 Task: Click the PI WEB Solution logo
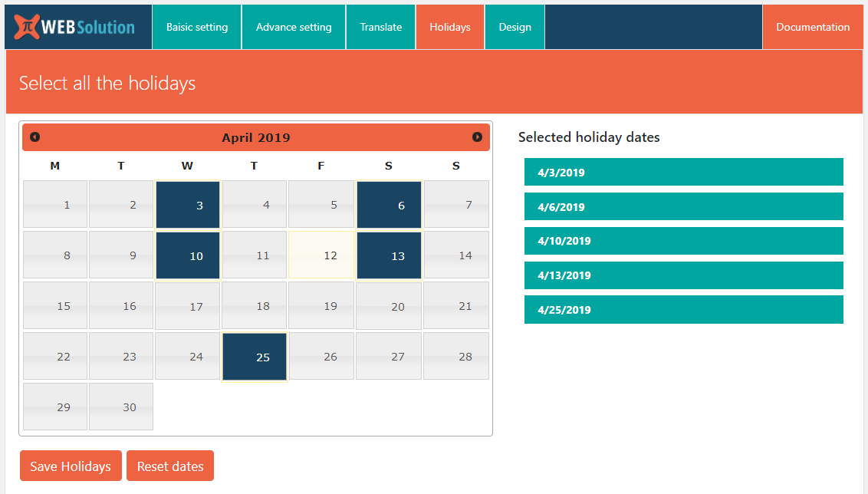(74, 27)
